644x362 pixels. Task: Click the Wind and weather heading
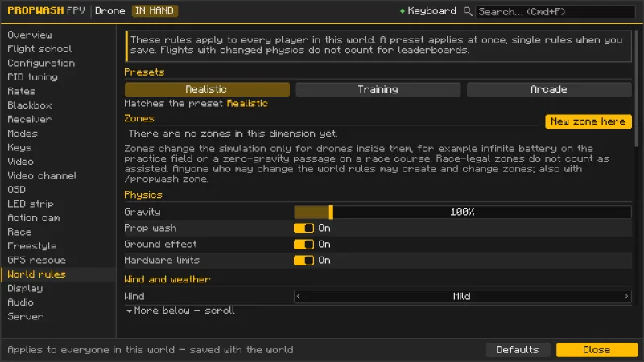tap(167, 279)
